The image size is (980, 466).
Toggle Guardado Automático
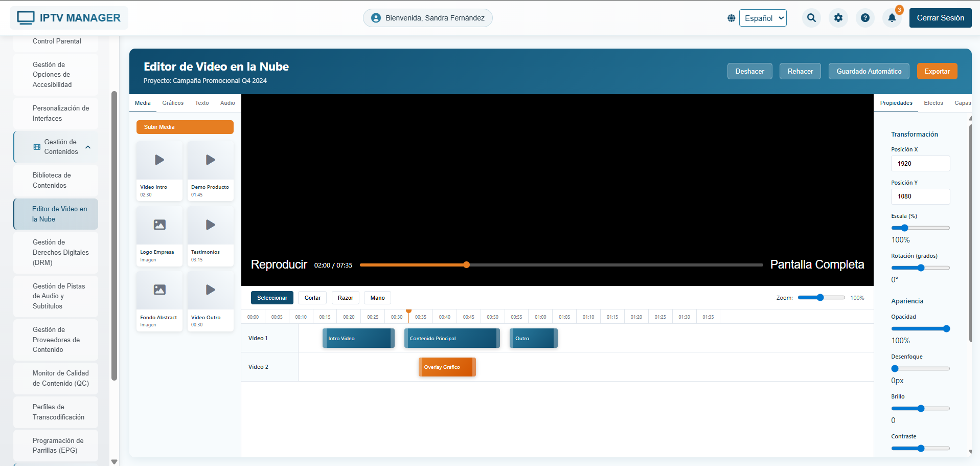(x=869, y=71)
